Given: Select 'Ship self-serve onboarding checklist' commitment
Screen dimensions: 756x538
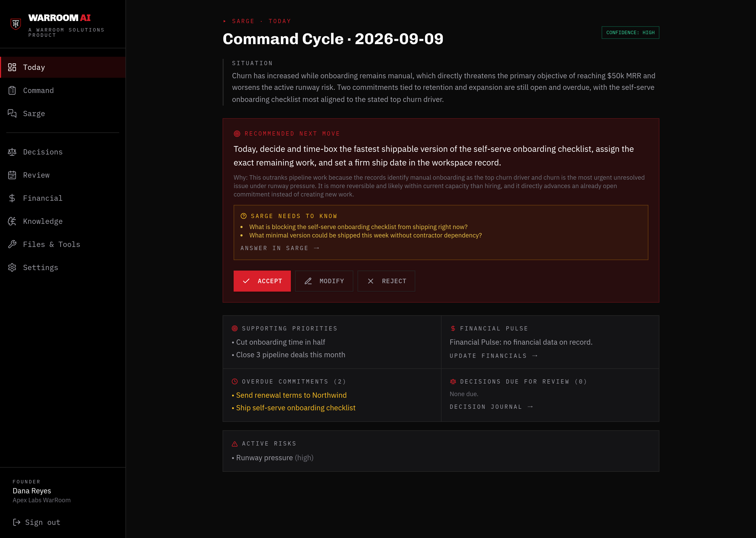Looking at the screenshot, I should [296, 408].
